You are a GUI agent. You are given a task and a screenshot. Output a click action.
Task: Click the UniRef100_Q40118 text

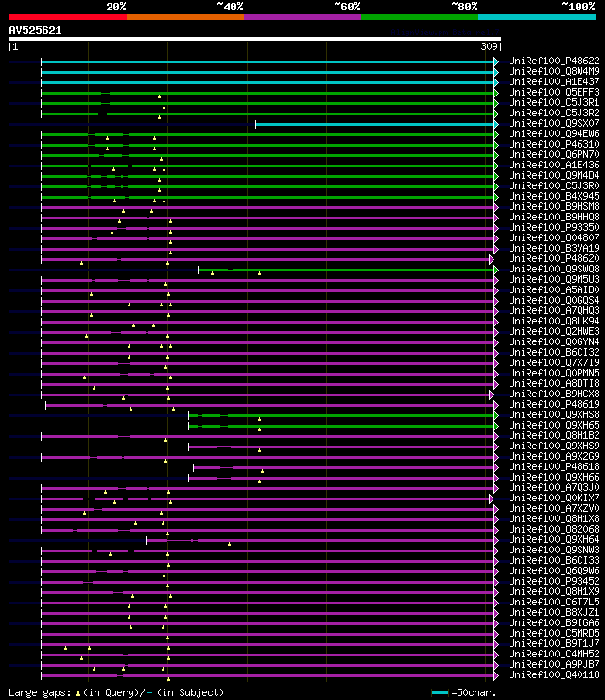(554, 675)
